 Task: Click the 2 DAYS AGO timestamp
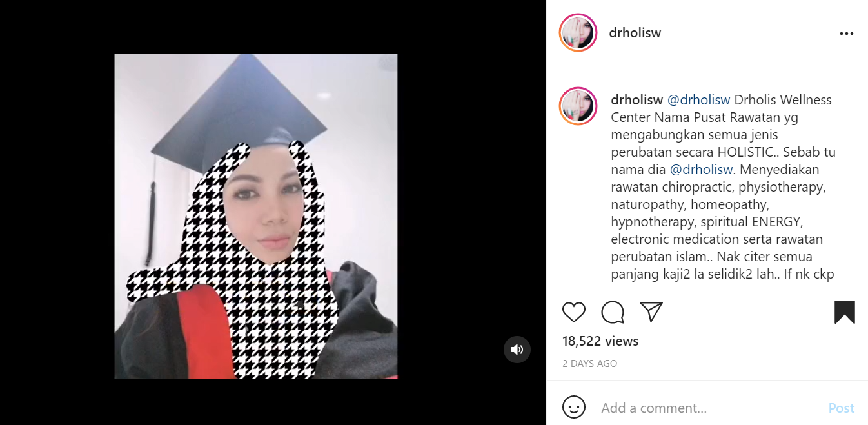click(x=590, y=364)
